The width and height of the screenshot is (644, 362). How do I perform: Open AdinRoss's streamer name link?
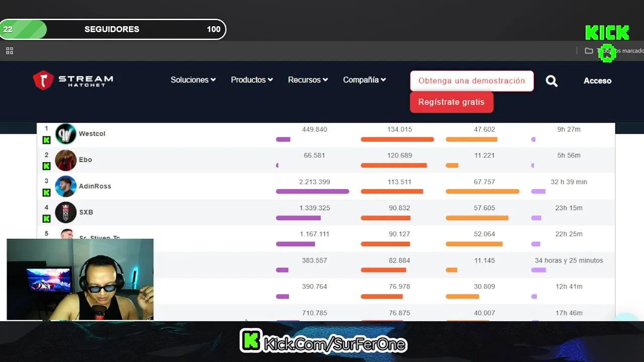(x=95, y=186)
